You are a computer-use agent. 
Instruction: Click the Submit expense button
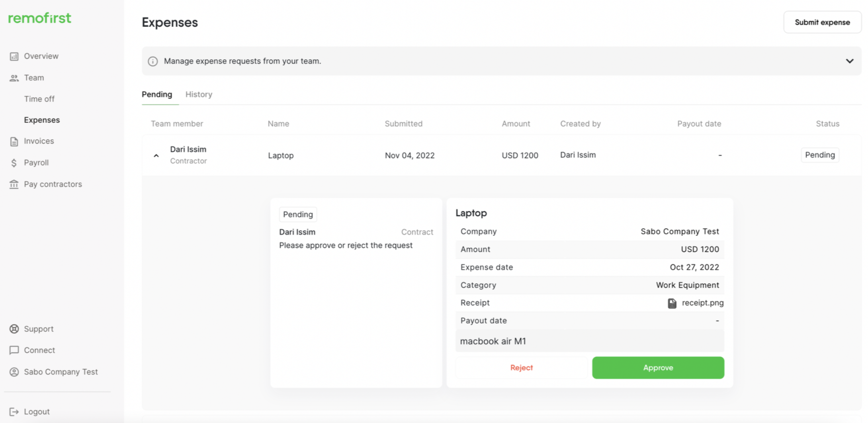point(822,22)
